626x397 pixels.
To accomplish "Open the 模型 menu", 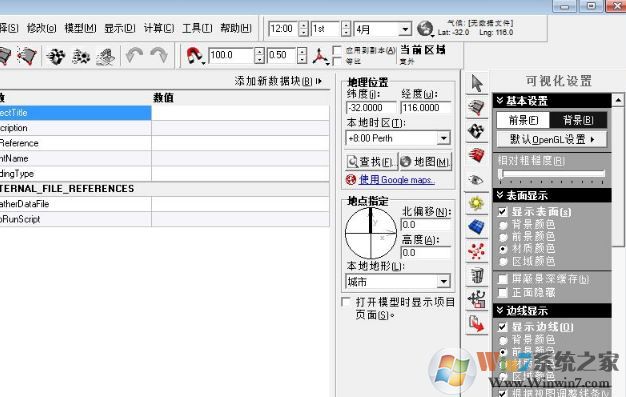I will [80, 28].
